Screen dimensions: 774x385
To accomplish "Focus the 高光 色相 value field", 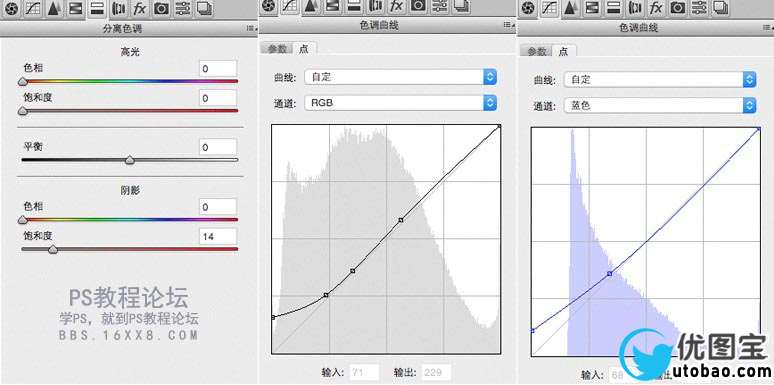I will click(x=218, y=69).
